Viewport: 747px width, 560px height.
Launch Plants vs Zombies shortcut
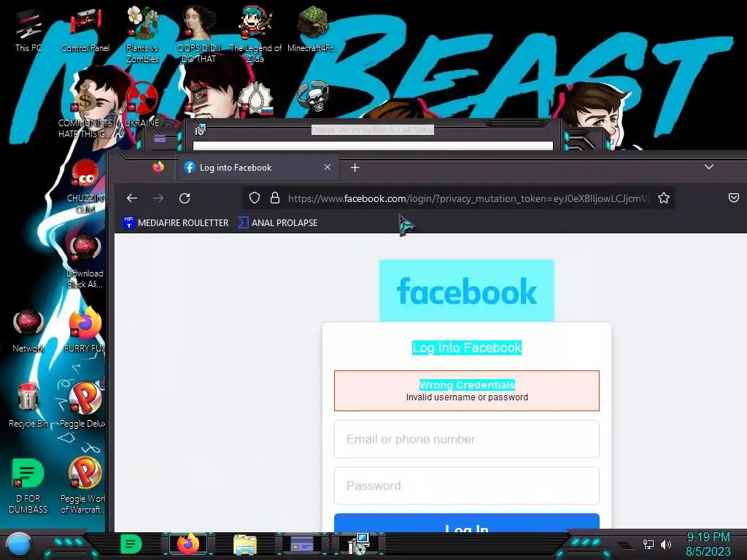pos(142,34)
